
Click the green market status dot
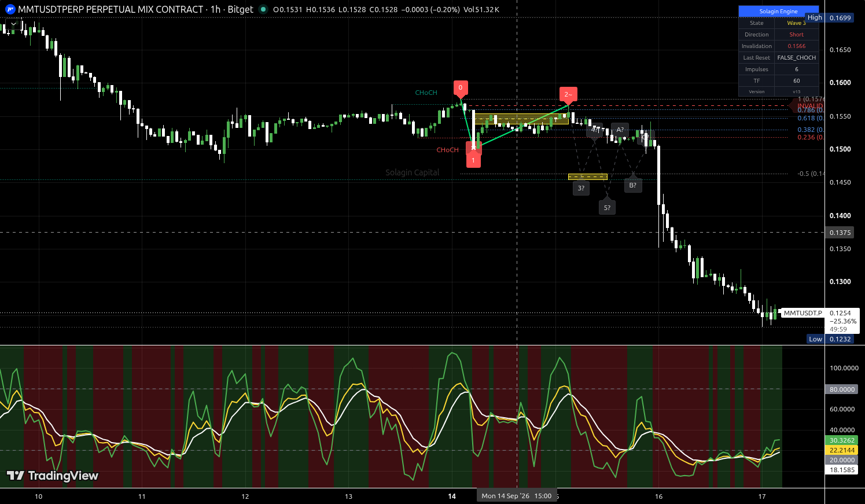click(263, 9)
